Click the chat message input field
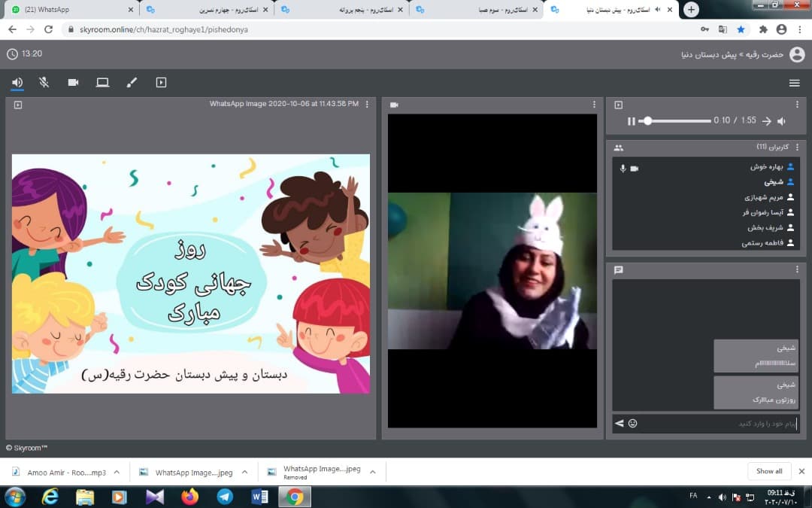This screenshot has width=812, height=508. [714, 424]
